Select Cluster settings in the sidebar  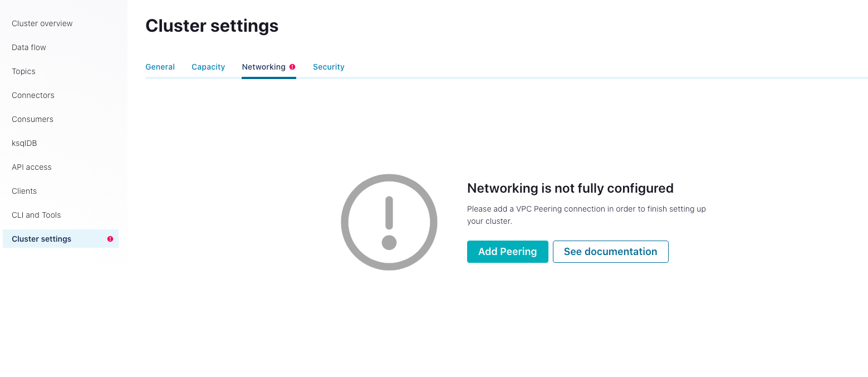[x=41, y=238]
